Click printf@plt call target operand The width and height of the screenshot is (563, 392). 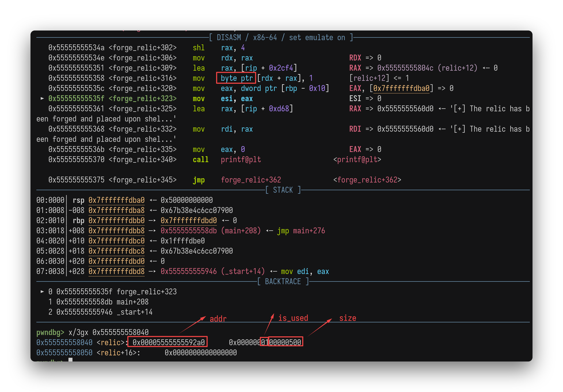tap(241, 159)
